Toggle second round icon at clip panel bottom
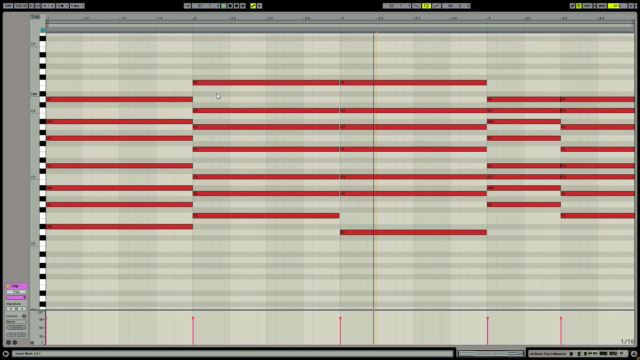 click(15, 342)
